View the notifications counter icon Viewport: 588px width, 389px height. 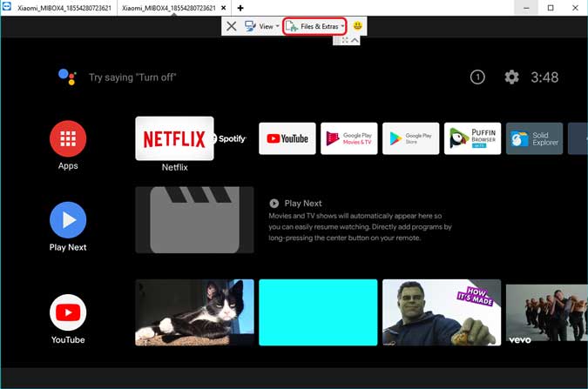477,77
